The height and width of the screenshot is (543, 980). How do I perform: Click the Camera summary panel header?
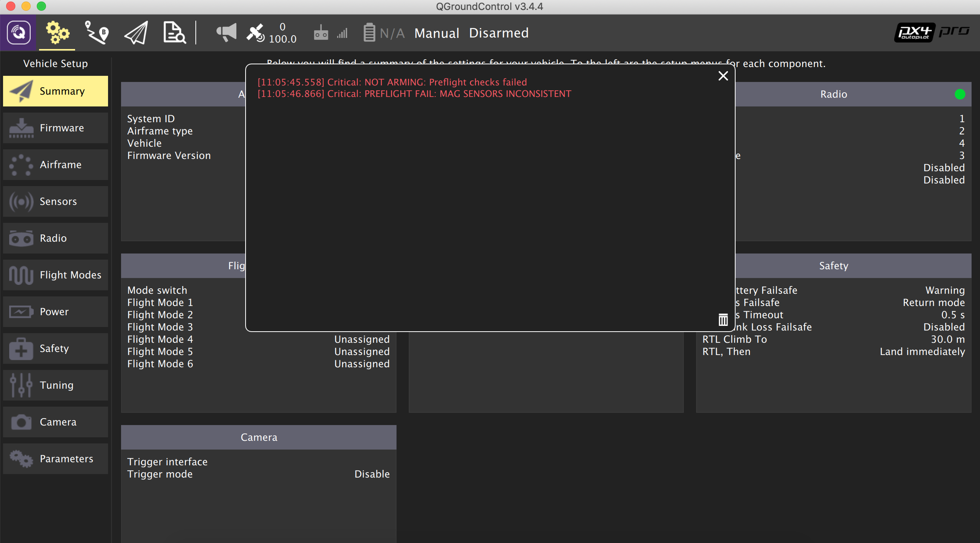[x=259, y=437]
